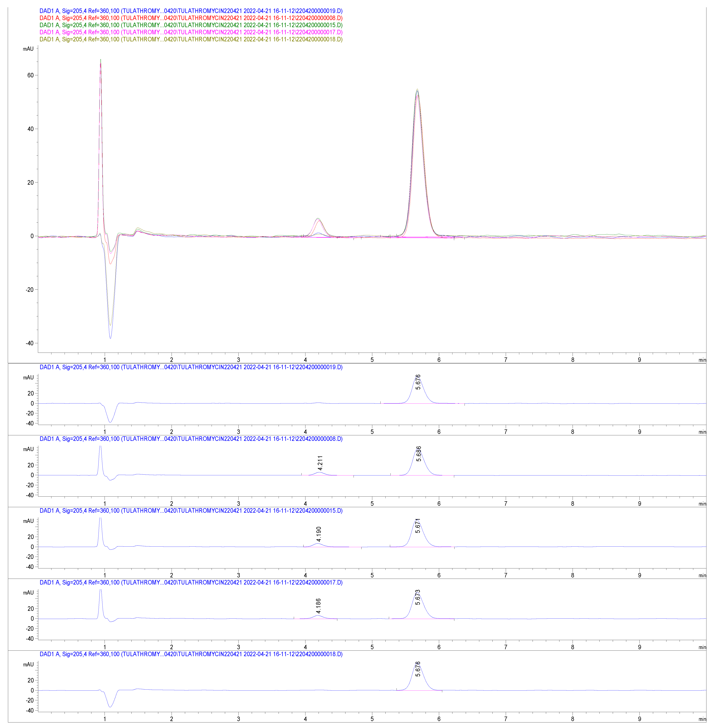Click the 5.676 label in the bottom 018.D chromatogram

tap(418, 669)
